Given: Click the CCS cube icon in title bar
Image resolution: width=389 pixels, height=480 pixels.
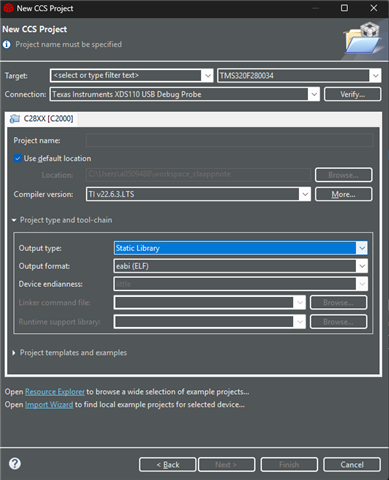Looking at the screenshot, I should tap(8, 8).
